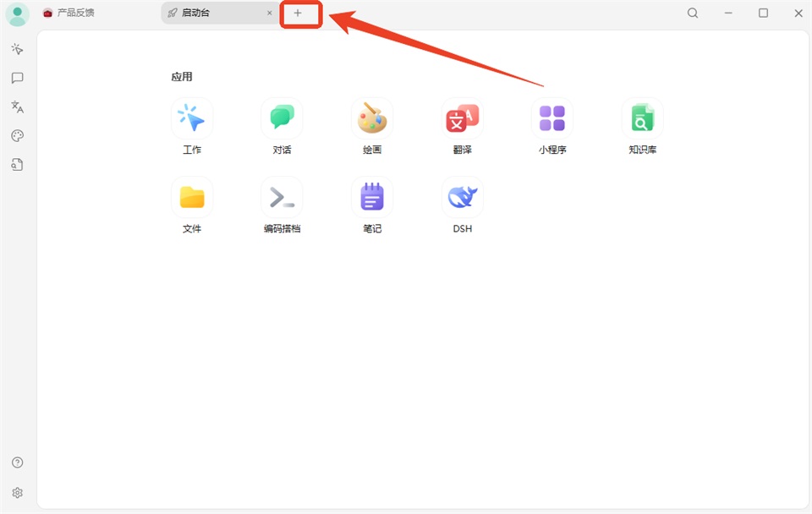Launch the 编码搭档 coding partner app
This screenshot has height=514, width=812.
(282, 197)
